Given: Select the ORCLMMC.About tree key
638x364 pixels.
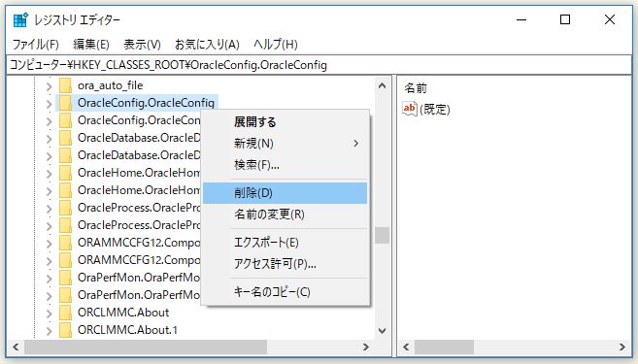Looking at the screenshot, I should tap(123, 313).
